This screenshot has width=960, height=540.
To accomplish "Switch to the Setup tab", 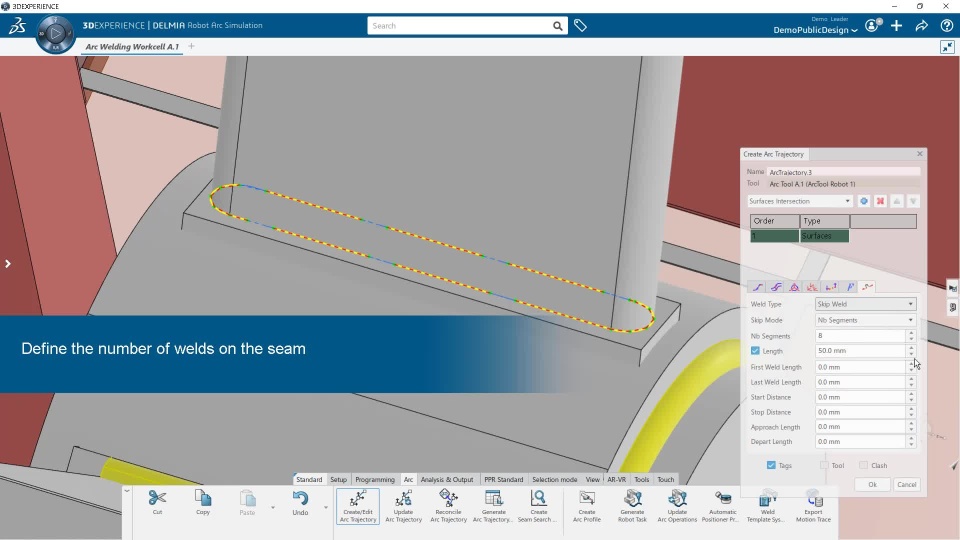I will point(339,479).
